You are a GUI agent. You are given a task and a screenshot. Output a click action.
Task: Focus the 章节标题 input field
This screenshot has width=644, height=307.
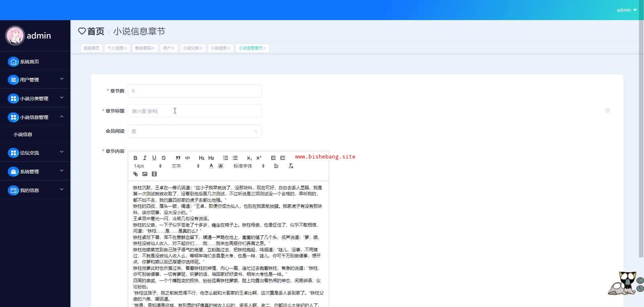pyautogui.click(x=195, y=111)
